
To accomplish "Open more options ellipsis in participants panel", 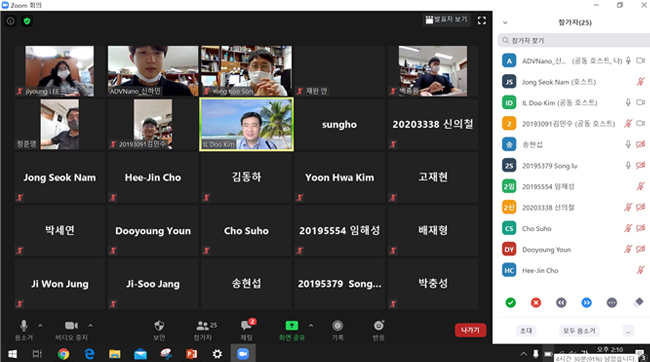I will pos(628,331).
